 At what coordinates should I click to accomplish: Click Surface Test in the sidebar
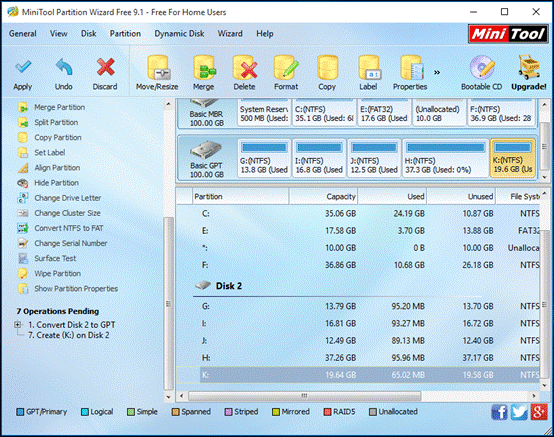pos(55,259)
